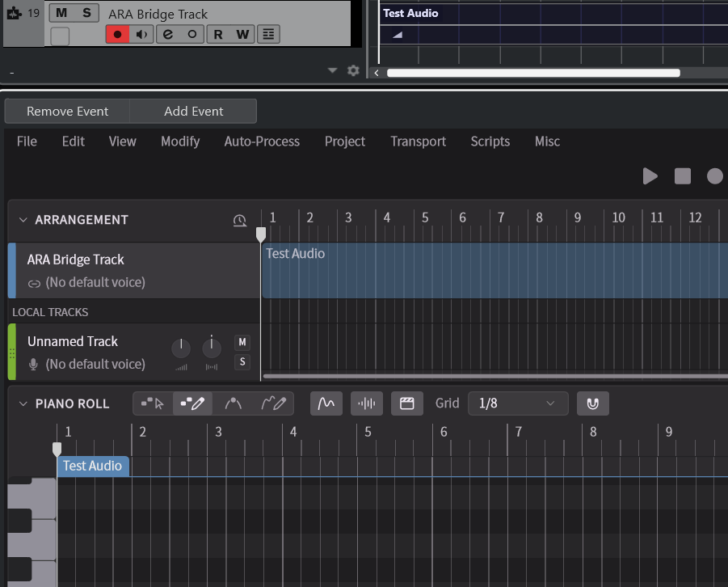
Task: Solo ARA Bridge Track in Cubase
Action: coord(86,13)
